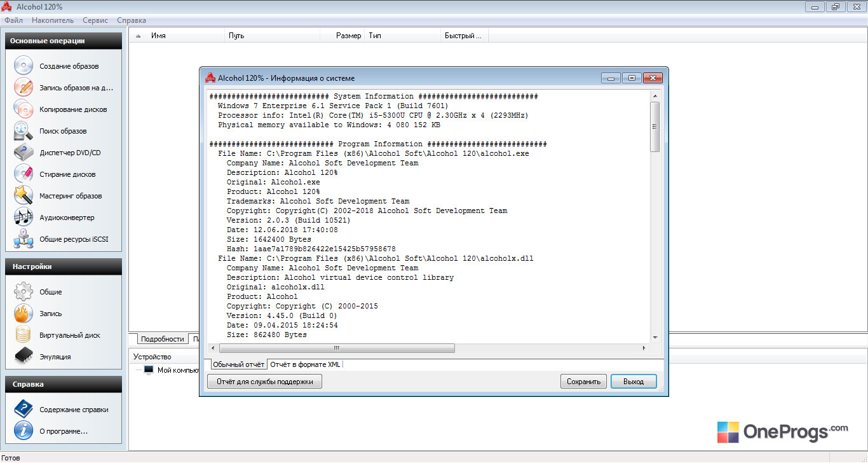
Task: Click the Готов status bar text
Action: (11, 457)
